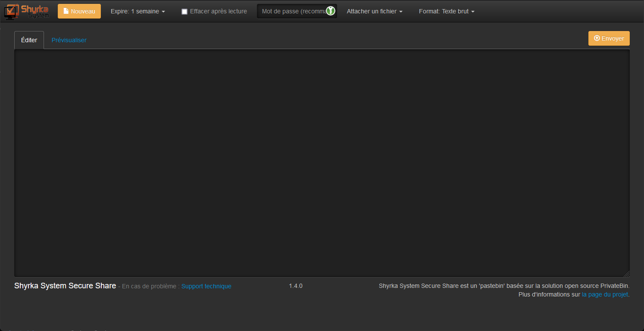Click the PrivateBin description text in the footer
644x331 pixels.
click(503, 286)
